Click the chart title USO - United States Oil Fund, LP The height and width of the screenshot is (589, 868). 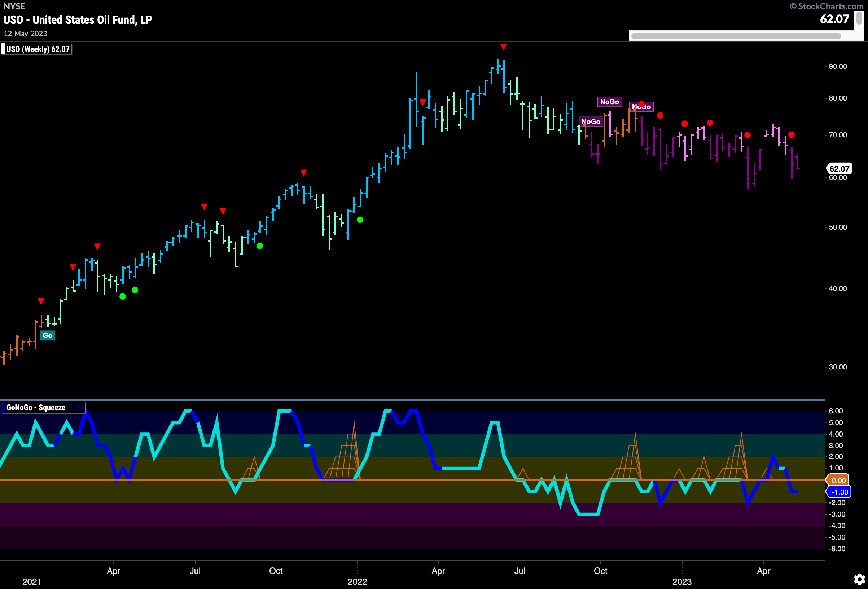click(x=78, y=20)
